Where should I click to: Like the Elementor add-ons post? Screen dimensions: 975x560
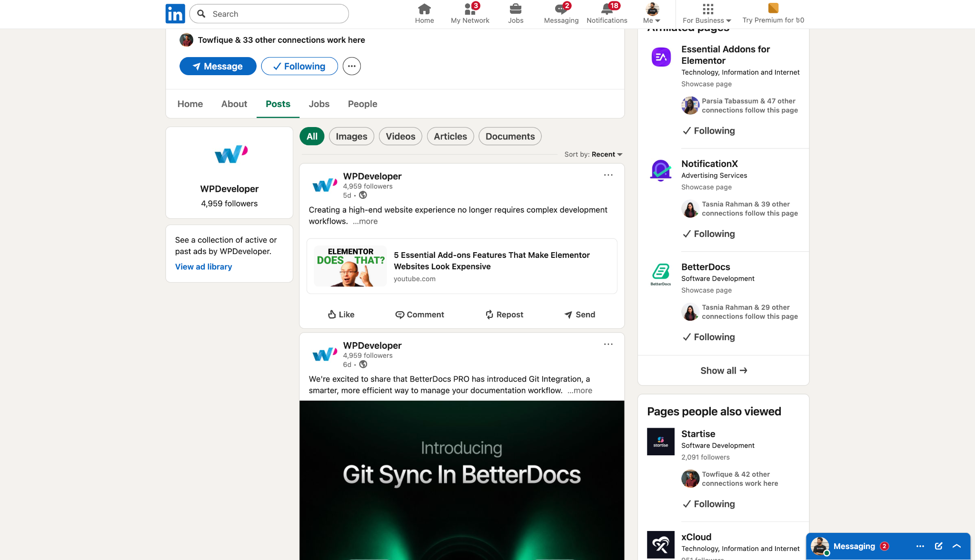pos(341,314)
